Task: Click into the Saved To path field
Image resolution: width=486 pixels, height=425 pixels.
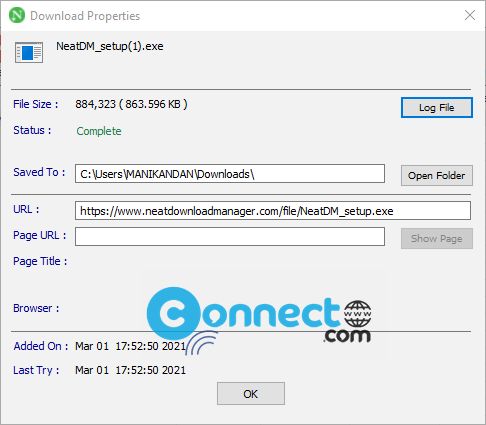Action: 230,174
